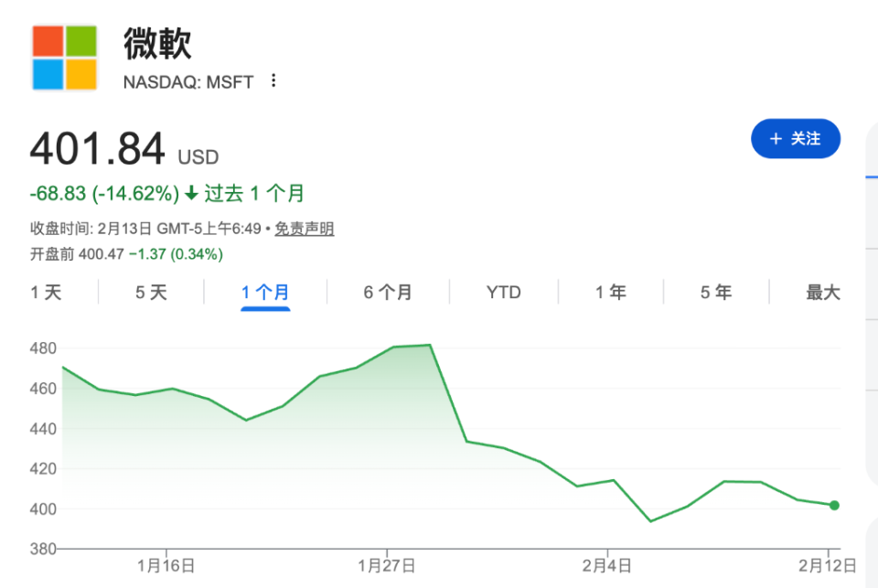Open the 5年 chart view
This screenshot has height=588, width=878.
point(714,292)
